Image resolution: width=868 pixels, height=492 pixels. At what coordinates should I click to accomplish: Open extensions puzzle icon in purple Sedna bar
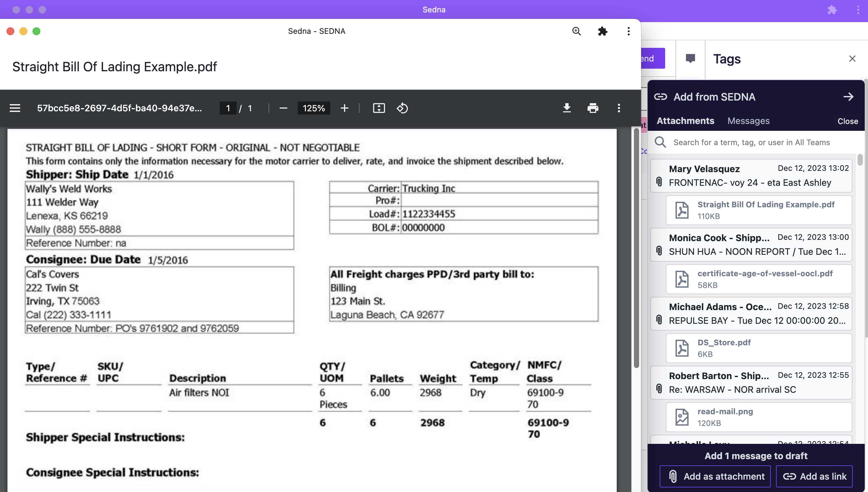point(832,9)
